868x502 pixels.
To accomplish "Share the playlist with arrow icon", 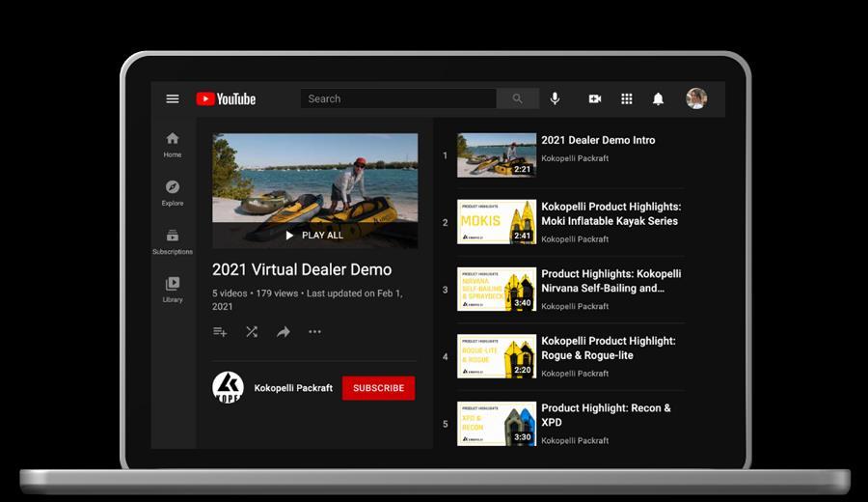I will point(284,332).
